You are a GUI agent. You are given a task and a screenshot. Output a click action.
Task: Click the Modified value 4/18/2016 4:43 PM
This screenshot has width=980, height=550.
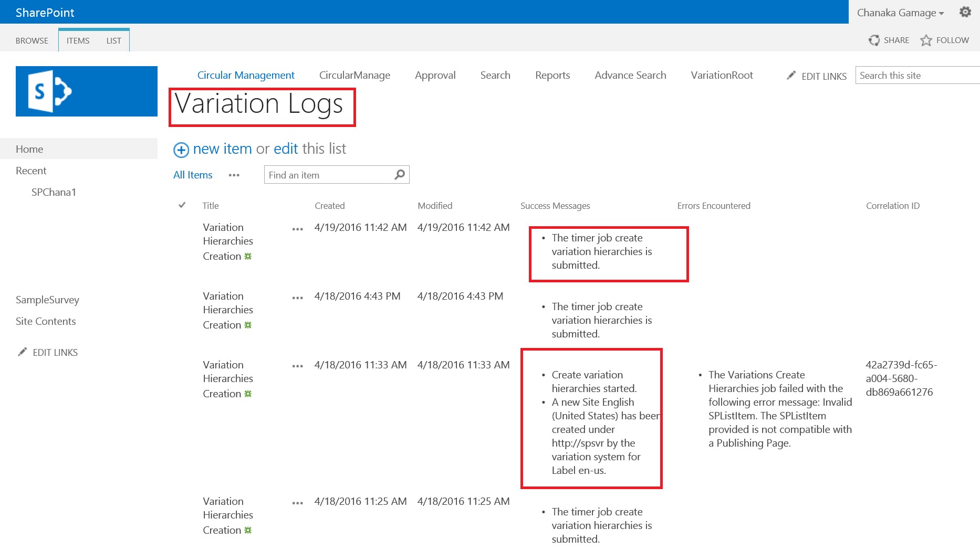click(460, 296)
